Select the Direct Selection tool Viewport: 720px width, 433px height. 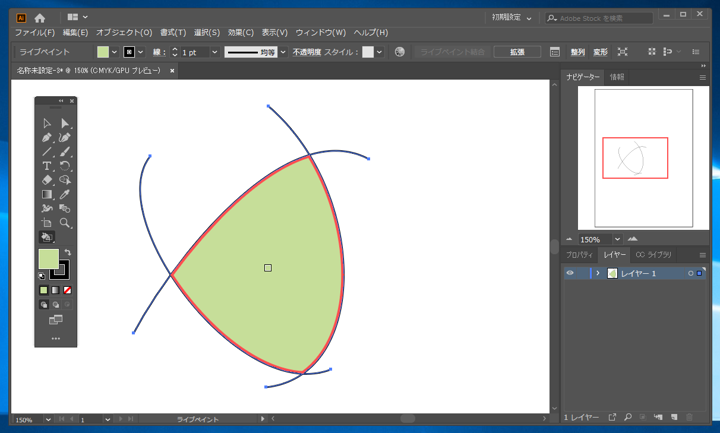coord(65,123)
